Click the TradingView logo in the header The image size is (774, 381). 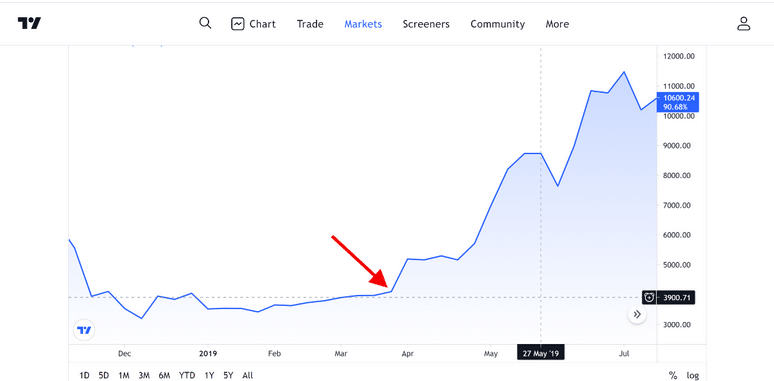coord(29,23)
